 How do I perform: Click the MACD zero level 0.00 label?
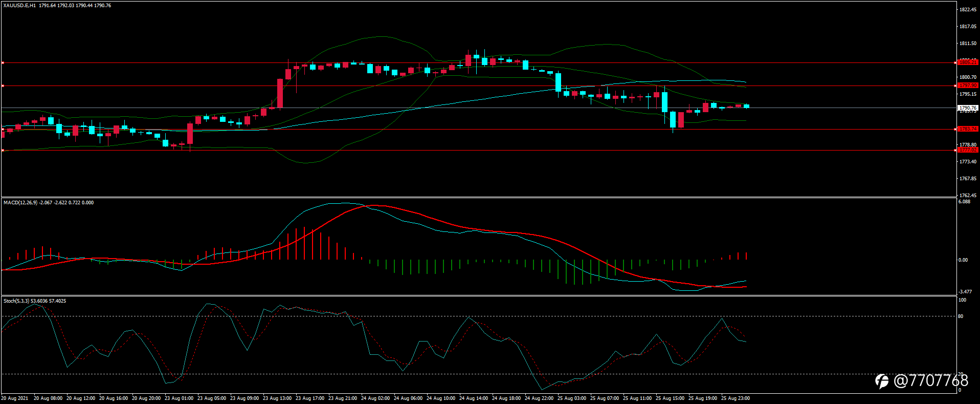(963, 260)
